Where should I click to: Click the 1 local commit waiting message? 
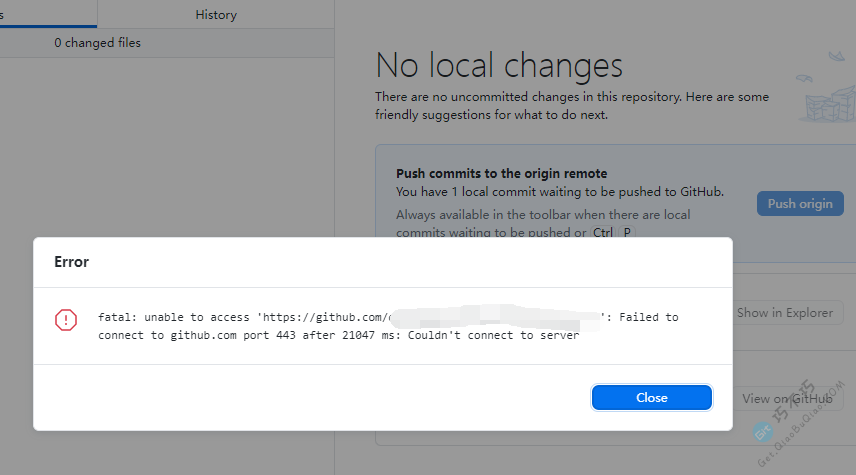coord(560,192)
